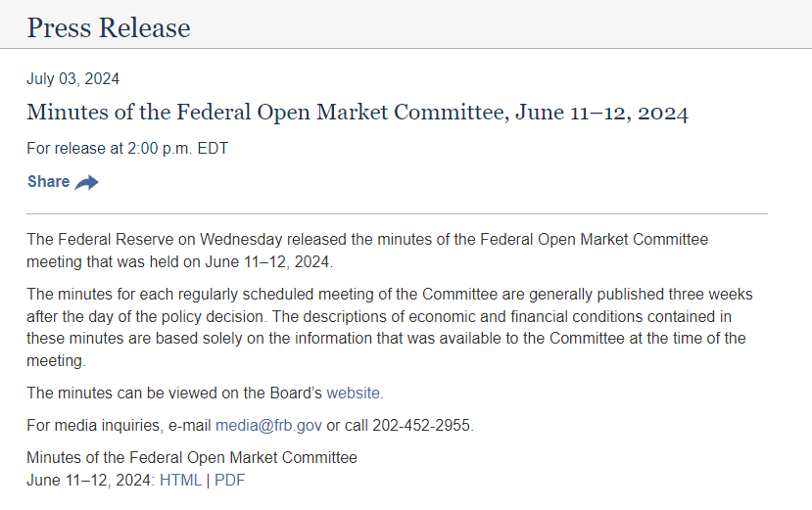The image size is (812, 510).
Task: Click the 'For media inquiries, e-mail' text
Action: pos(119,425)
